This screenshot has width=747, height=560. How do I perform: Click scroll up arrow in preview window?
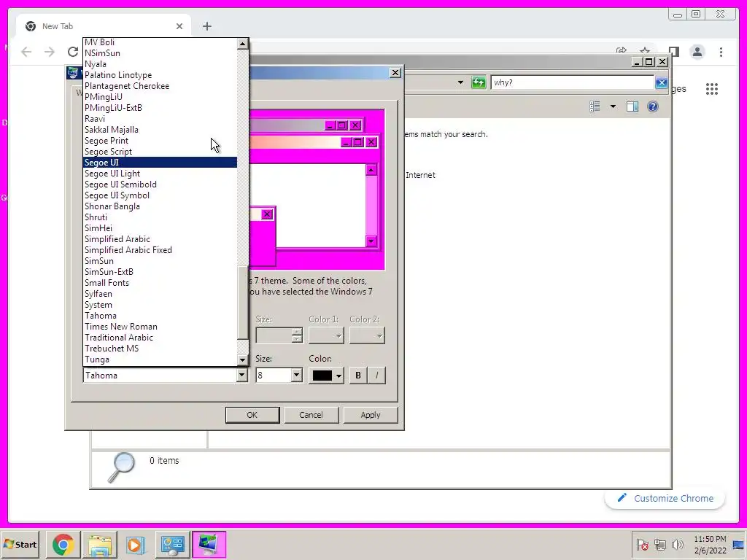pos(371,170)
